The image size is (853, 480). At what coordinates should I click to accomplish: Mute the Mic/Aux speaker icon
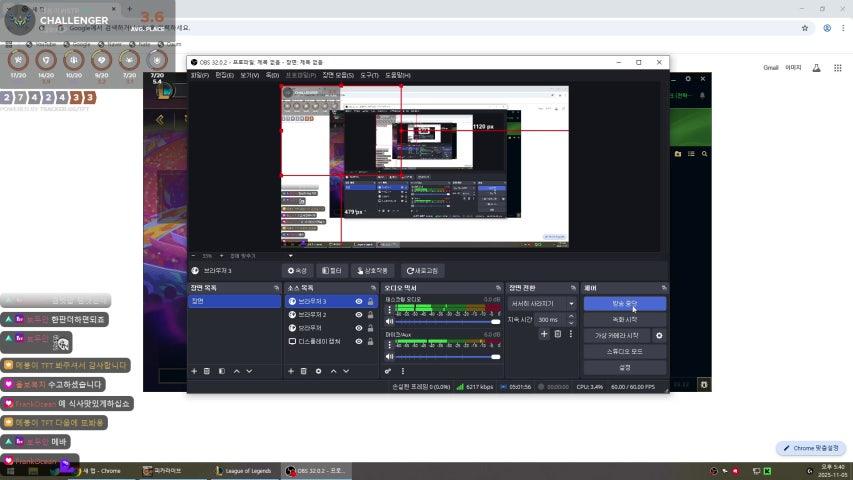(x=389, y=358)
